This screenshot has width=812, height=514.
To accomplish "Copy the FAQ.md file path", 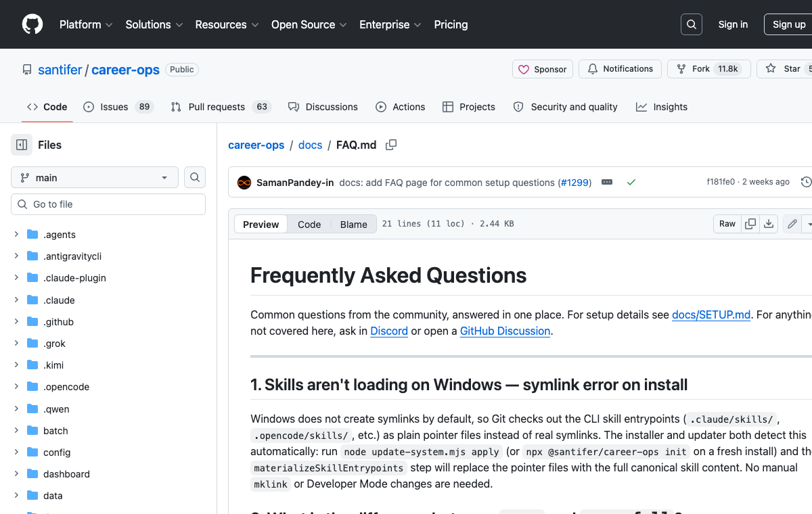I will (391, 145).
